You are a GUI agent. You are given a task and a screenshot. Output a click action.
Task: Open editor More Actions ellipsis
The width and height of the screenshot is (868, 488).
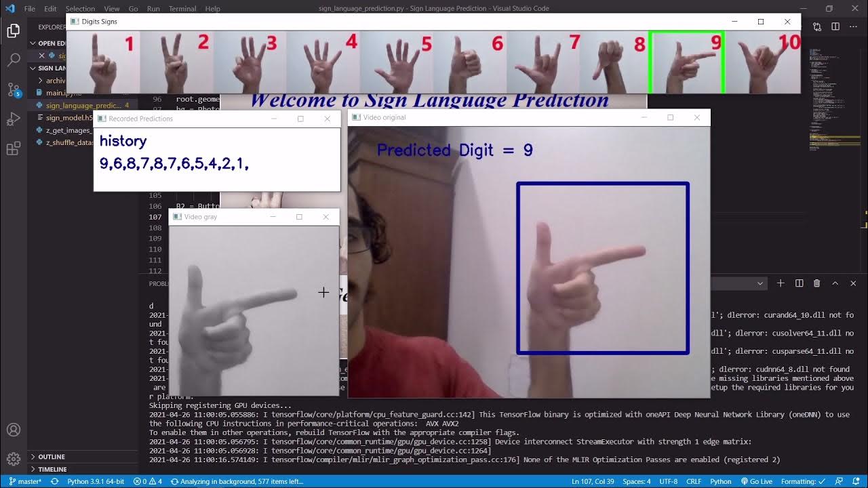tap(853, 26)
